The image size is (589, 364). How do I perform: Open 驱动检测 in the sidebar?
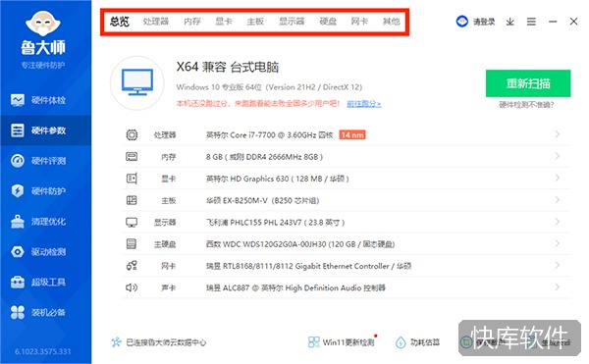[45, 251]
